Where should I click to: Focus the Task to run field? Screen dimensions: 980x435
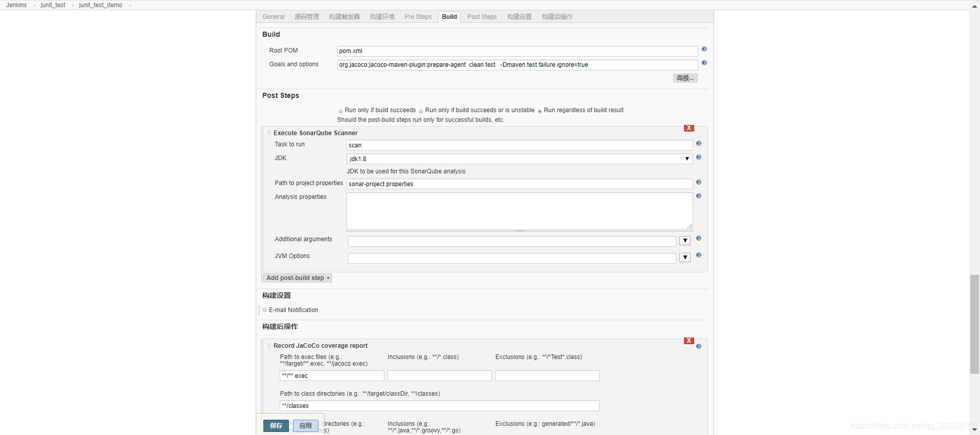click(x=520, y=145)
